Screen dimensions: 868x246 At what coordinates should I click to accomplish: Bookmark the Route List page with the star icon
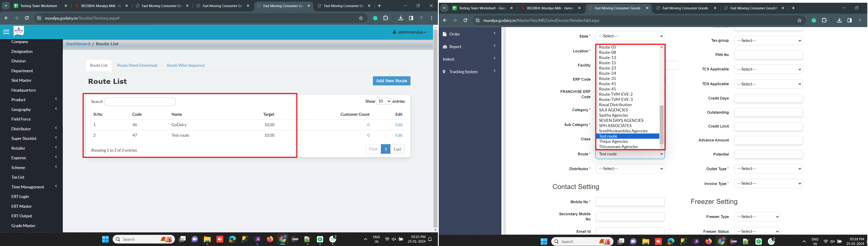click(361, 18)
